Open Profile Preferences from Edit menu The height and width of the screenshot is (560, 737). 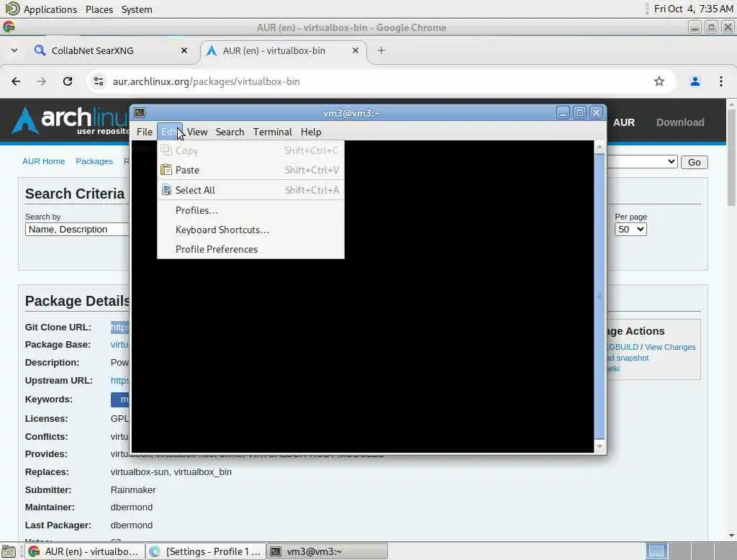[x=250, y=249]
